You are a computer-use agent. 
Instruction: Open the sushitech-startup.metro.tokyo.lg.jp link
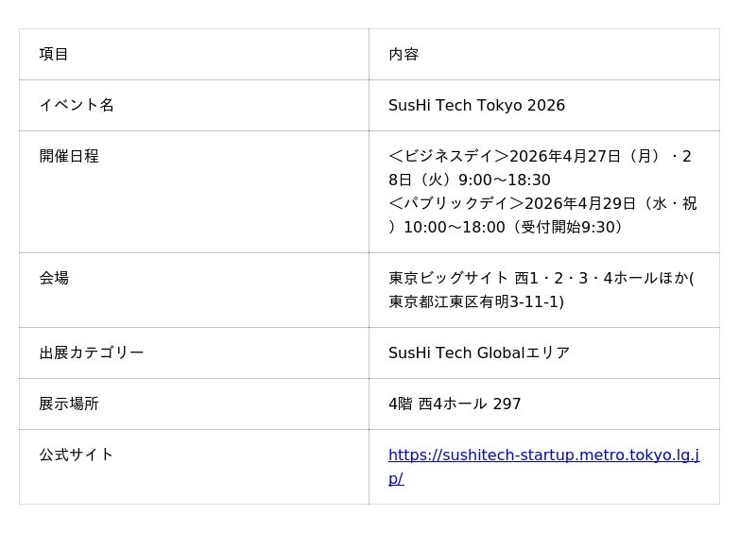[x=543, y=455]
